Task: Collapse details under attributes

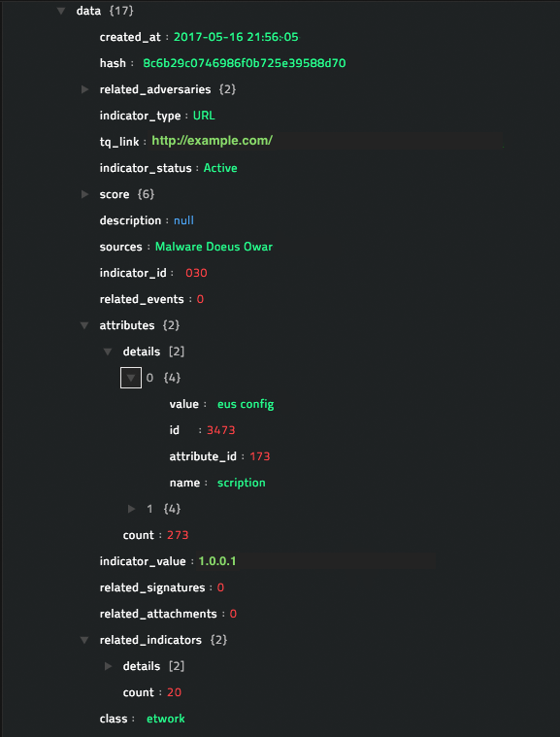Action: 108,352
